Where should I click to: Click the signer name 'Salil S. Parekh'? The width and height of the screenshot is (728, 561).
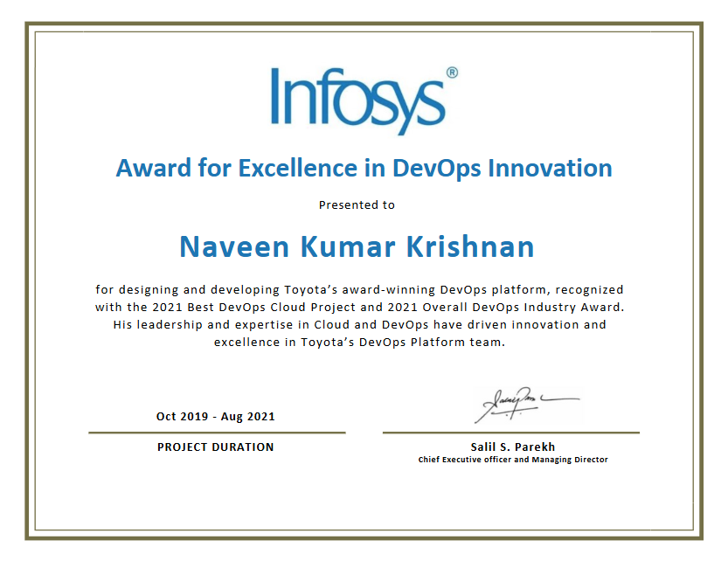512,447
